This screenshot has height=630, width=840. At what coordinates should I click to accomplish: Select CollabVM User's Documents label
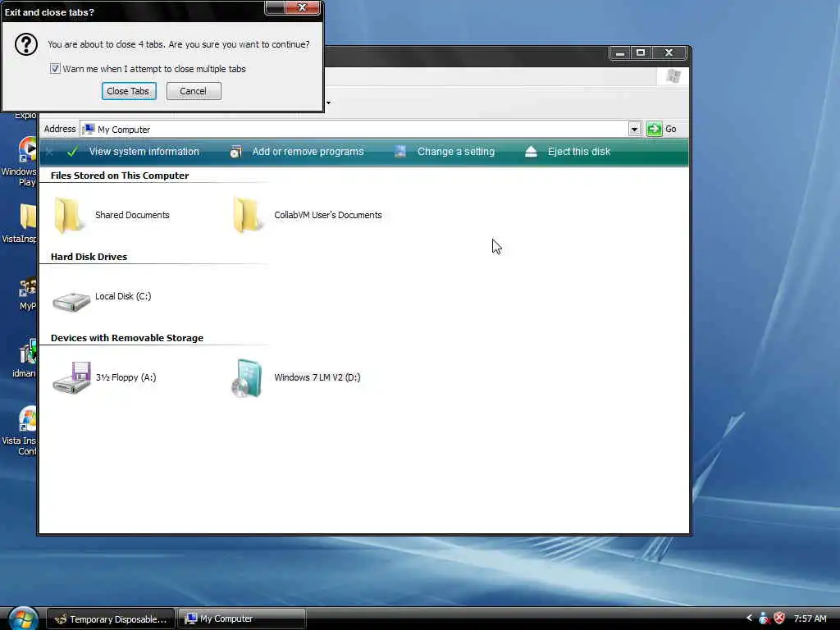pos(328,215)
